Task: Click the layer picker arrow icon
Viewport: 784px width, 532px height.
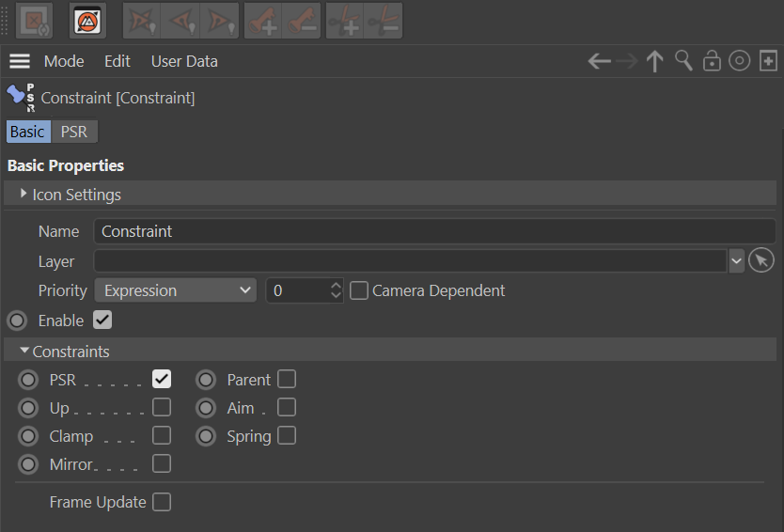Action: [x=761, y=261]
